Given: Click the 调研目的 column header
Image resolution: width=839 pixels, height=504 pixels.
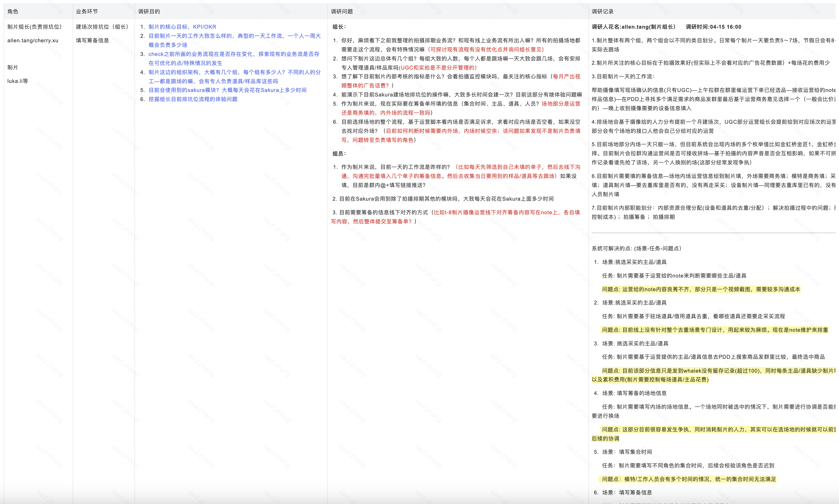Looking at the screenshot, I should pos(149,12).
